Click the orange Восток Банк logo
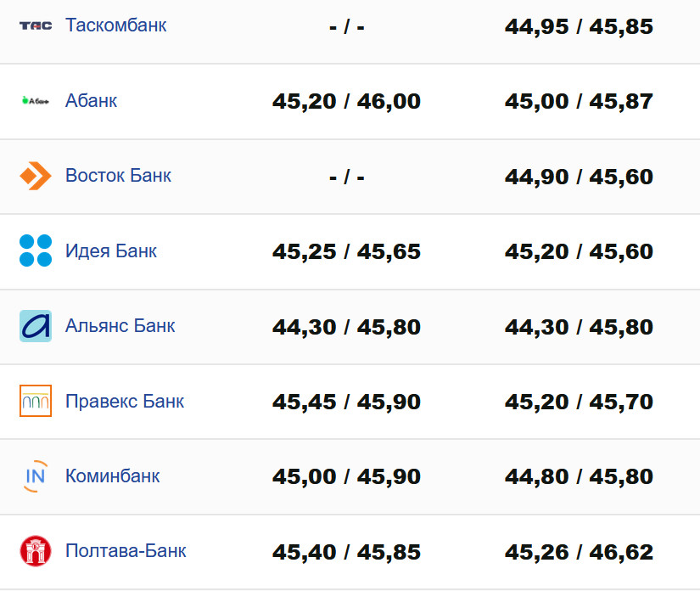700x591 pixels. [x=36, y=176]
